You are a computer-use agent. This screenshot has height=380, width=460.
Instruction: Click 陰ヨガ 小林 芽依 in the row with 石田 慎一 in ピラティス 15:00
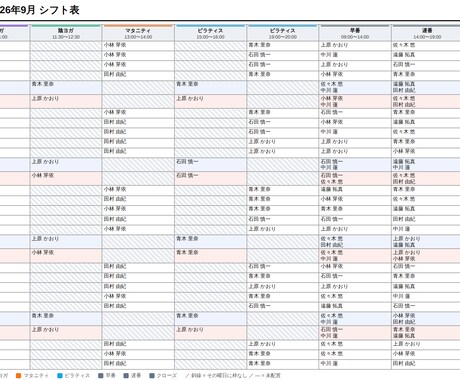pyautogui.click(x=43, y=175)
